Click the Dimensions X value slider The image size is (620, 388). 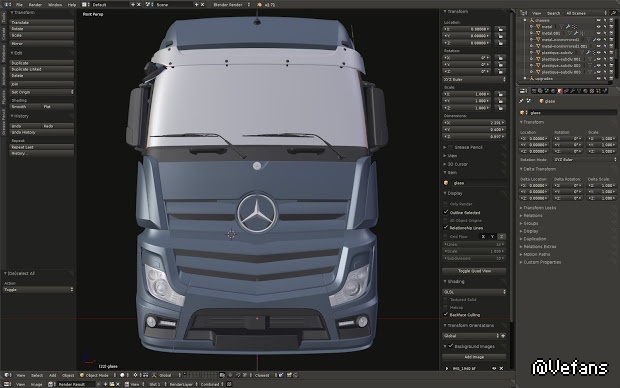pos(474,123)
